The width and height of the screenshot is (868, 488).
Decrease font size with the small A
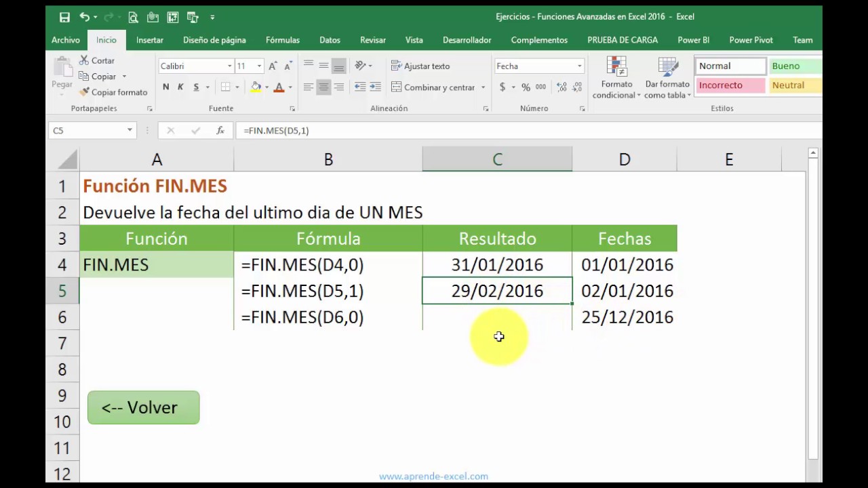coord(288,66)
